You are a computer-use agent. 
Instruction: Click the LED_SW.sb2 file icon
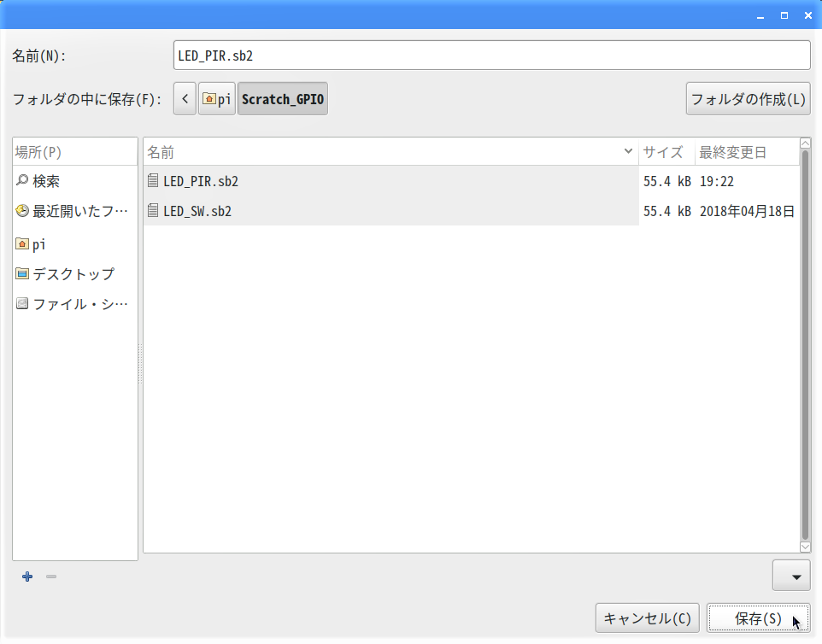153,211
